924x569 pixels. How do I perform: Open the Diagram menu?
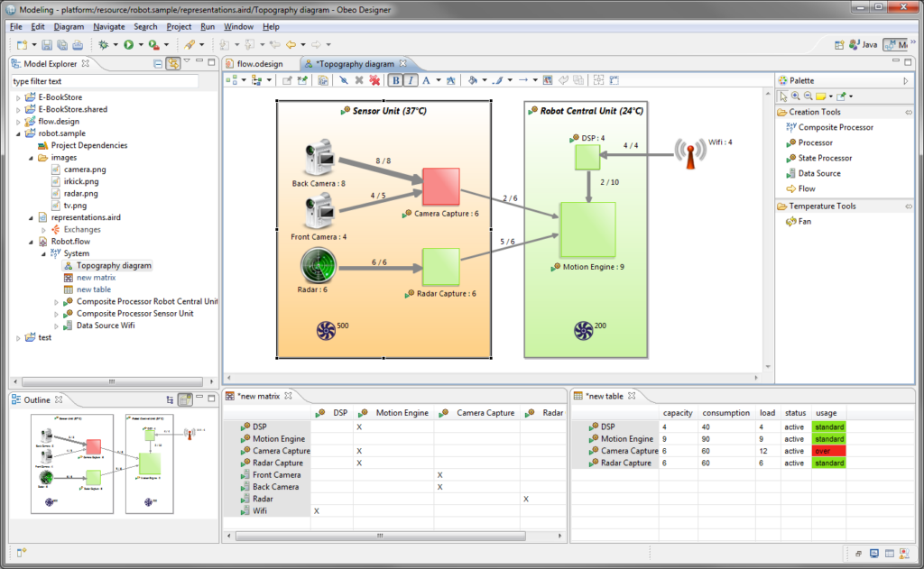click(x=69, y=27)
